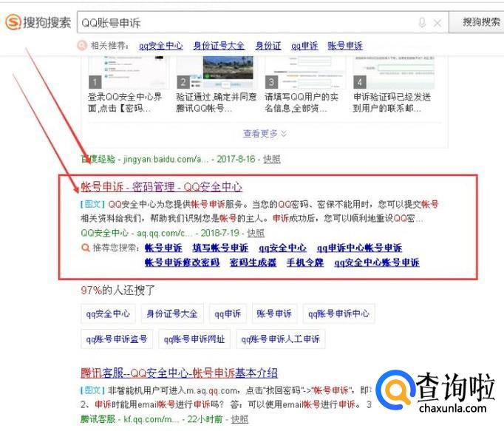
Task: Select the qq账号申诉网址 chip
Action: click(194, 339)
